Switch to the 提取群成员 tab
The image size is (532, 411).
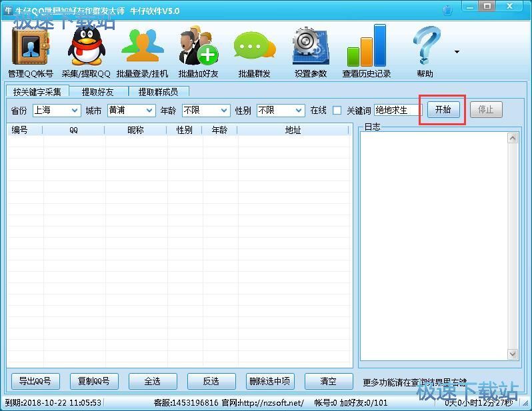point(158,91)
